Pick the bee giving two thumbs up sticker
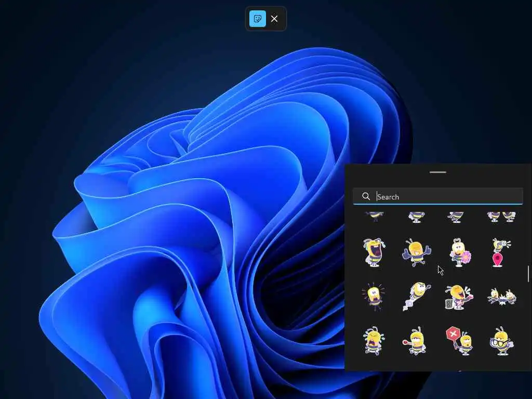The image size is (532, 399). [x=416, y=252]
